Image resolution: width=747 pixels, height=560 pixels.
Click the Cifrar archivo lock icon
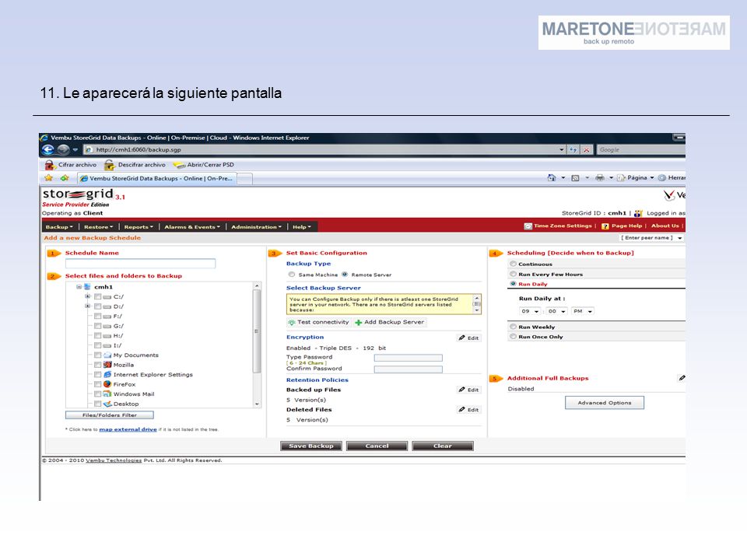(50, 165)
